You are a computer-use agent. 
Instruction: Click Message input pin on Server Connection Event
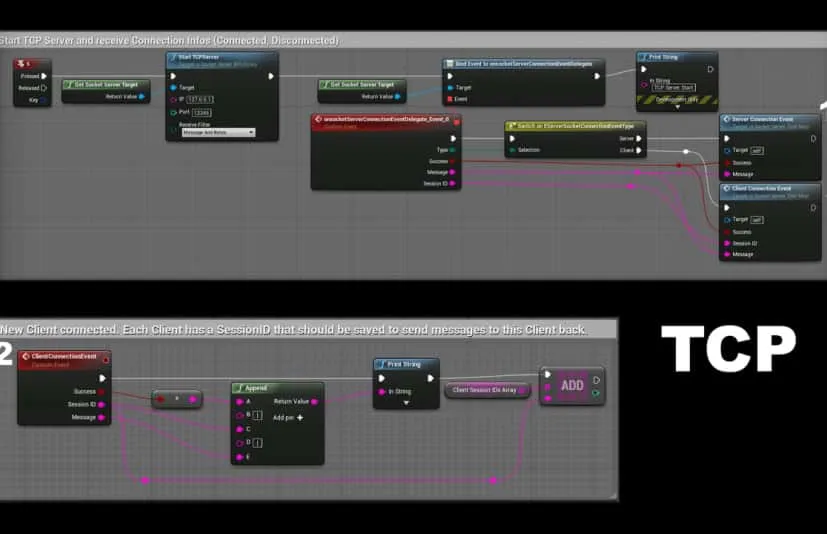pyautogui.click(x=727, y=174)
